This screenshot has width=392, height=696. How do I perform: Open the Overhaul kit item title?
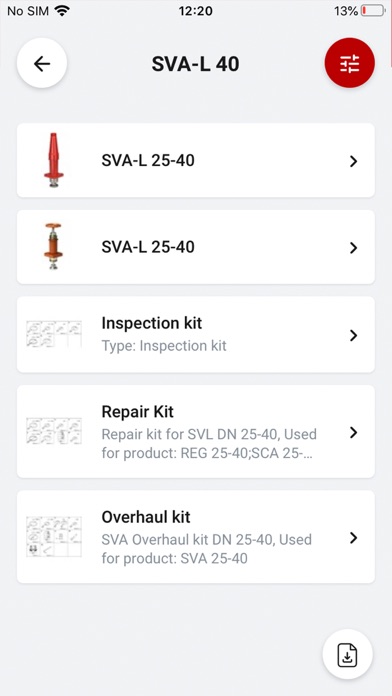[x=146, y=517]
